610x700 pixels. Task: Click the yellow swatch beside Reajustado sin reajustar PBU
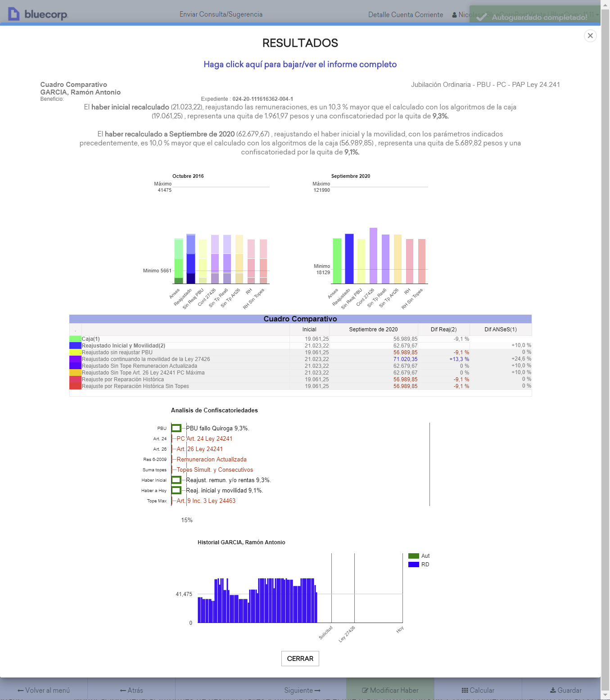(75, 352)
